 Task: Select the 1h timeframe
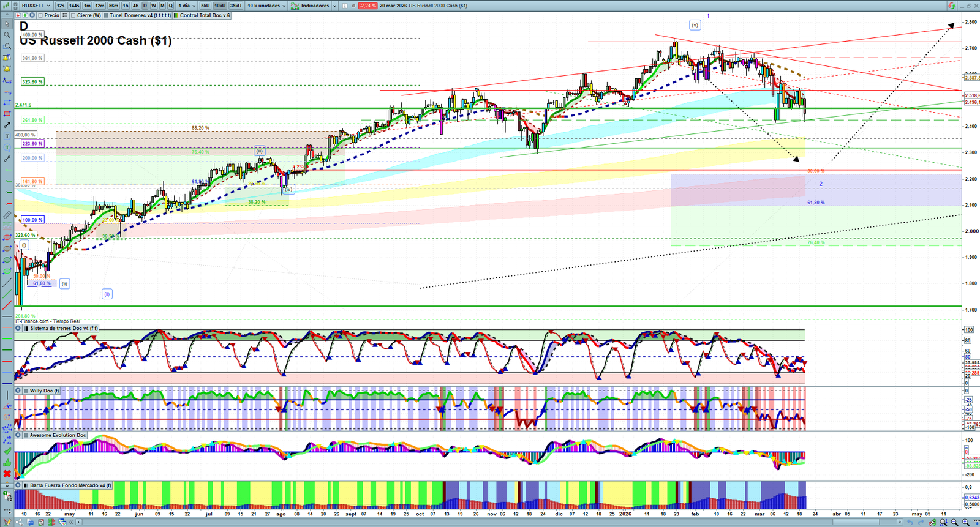[x=126, y=6]
